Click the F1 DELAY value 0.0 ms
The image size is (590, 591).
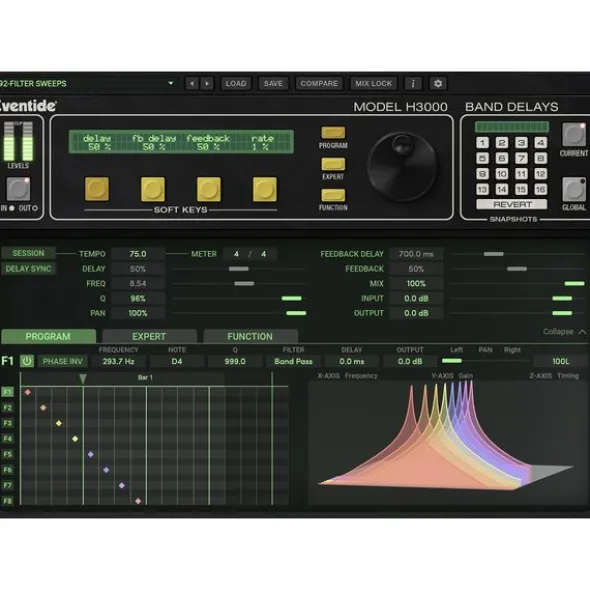(352, 361)
